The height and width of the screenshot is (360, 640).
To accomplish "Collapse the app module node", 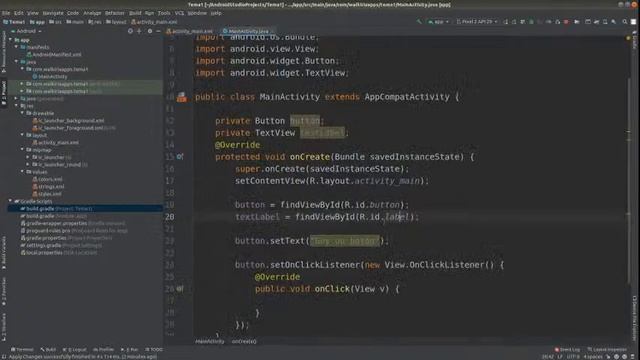I will tap(11, 40).
